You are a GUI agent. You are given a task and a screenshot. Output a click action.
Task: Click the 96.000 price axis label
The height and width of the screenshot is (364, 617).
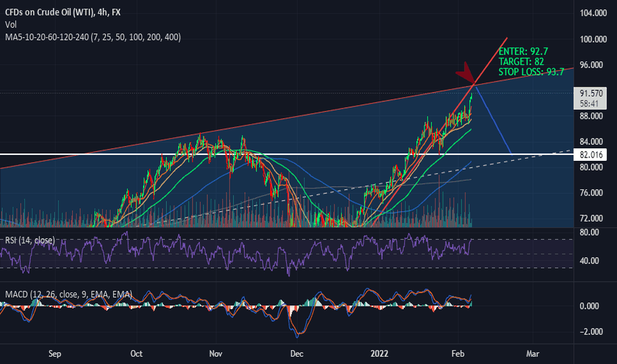(591, 65)
